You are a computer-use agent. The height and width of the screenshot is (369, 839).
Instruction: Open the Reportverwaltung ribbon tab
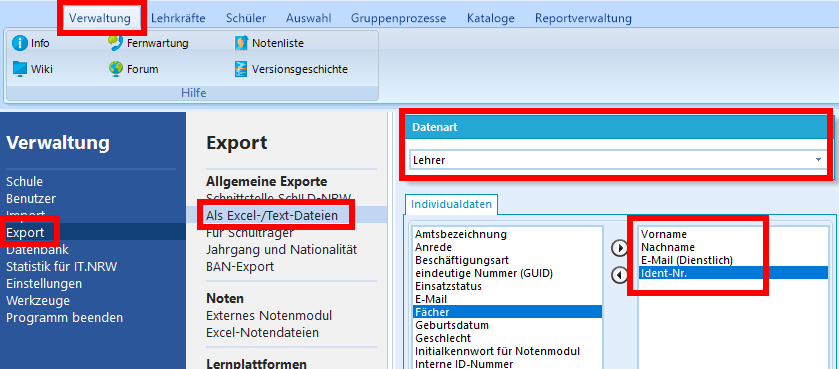[x=583, y=18]
